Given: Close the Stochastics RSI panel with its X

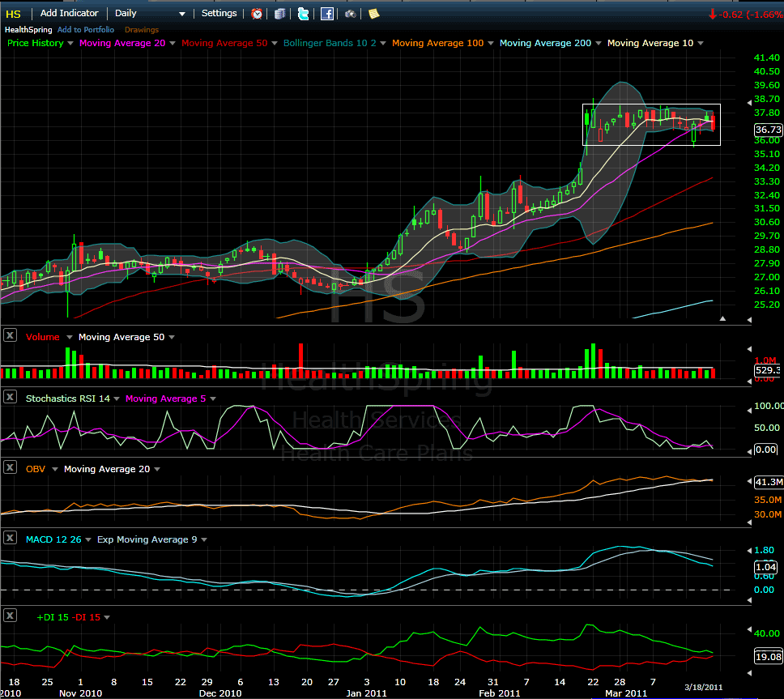Looking at the screenshot, I should [x=10, y=397].
